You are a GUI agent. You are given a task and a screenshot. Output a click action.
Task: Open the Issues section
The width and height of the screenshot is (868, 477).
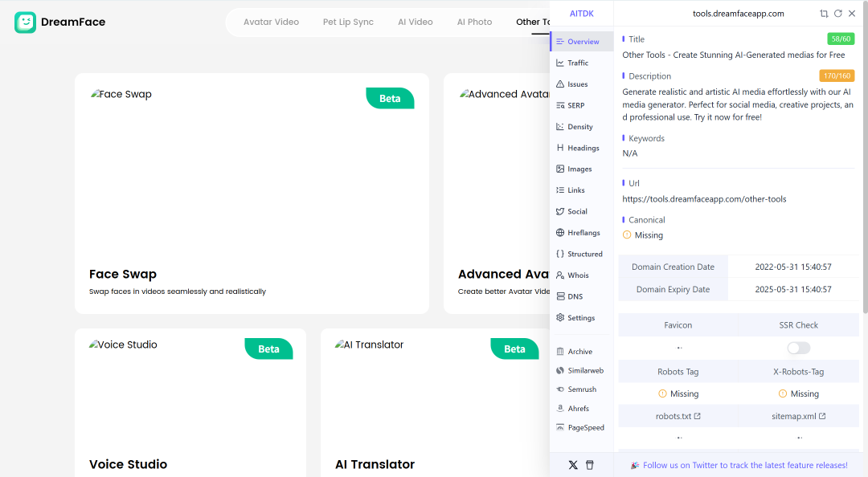coord(582,84)
